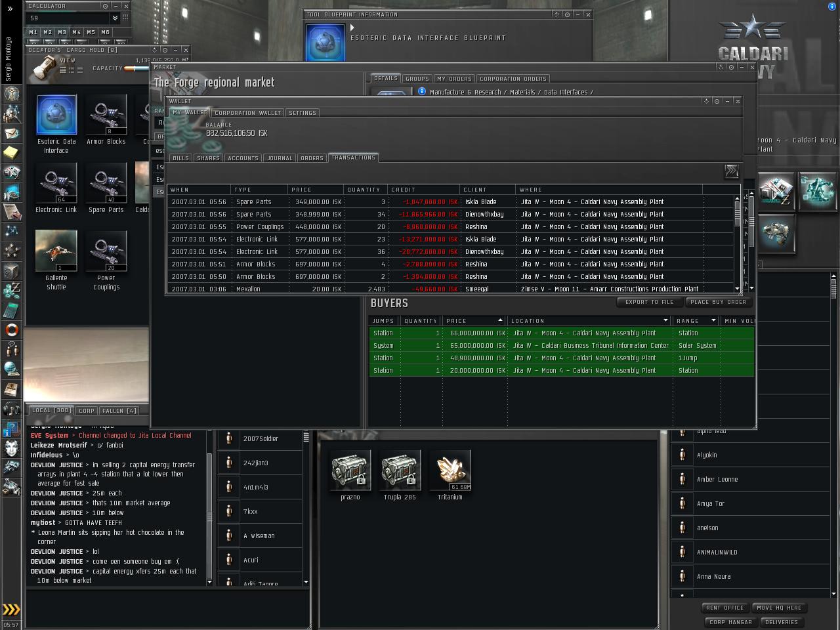Click the blue info icon beside market breadcrumb
This screenshot has width=840, height=630.
[422, 92]
